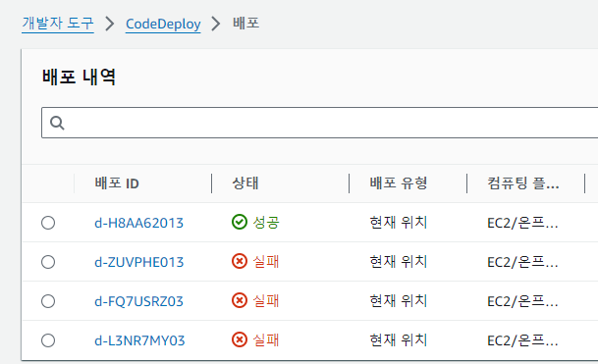Click 실패 status in d-L3NR7MY03 row
The width and height of the screenshot is (598, 364).
pyautogui.click(x=266, y=340)
